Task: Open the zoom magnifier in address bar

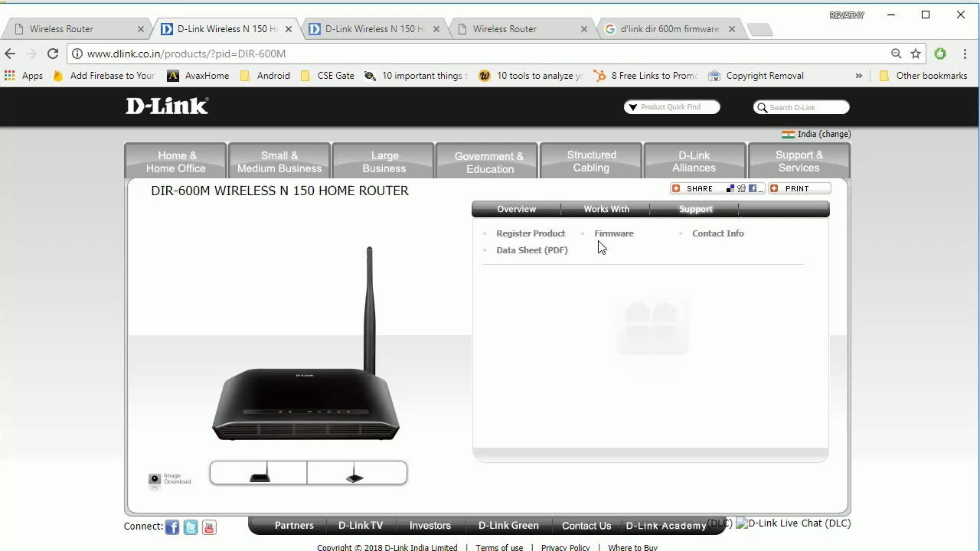Action: pyautogui.click(x=896, y=54)
